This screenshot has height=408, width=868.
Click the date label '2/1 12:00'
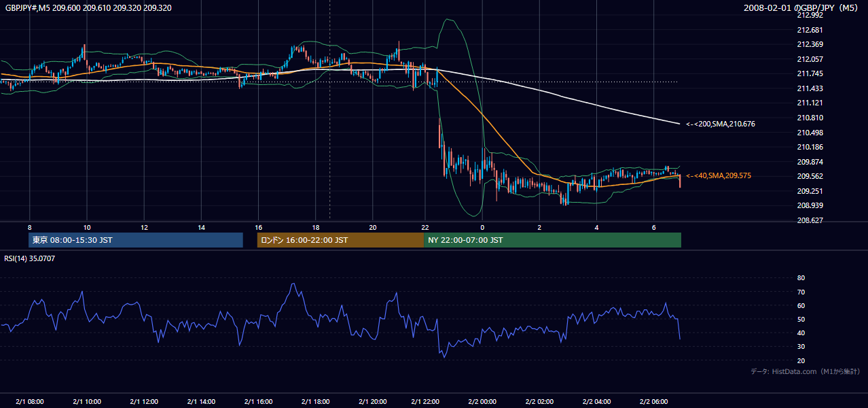144,401
